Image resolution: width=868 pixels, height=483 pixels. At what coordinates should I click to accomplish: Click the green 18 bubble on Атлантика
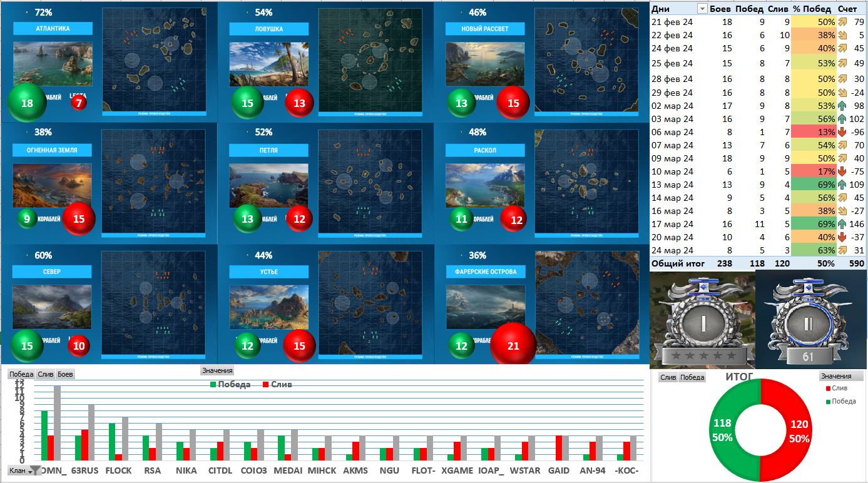click(27, 103)
